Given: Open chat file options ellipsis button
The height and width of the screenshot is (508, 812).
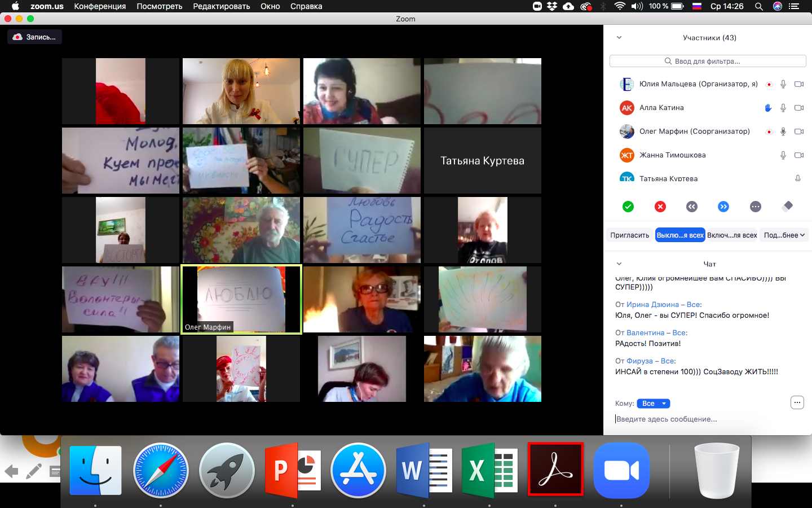Looking at the screenshot, I should (x=797, y=402).
